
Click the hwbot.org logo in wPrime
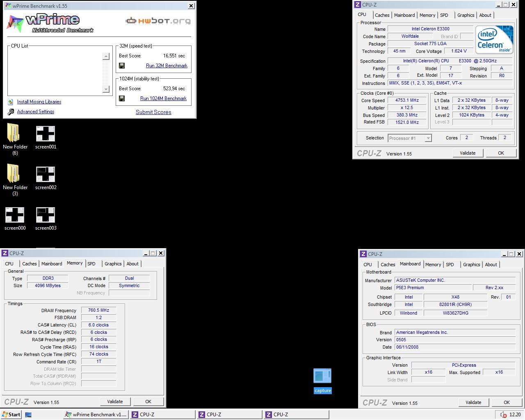[158, 21]
